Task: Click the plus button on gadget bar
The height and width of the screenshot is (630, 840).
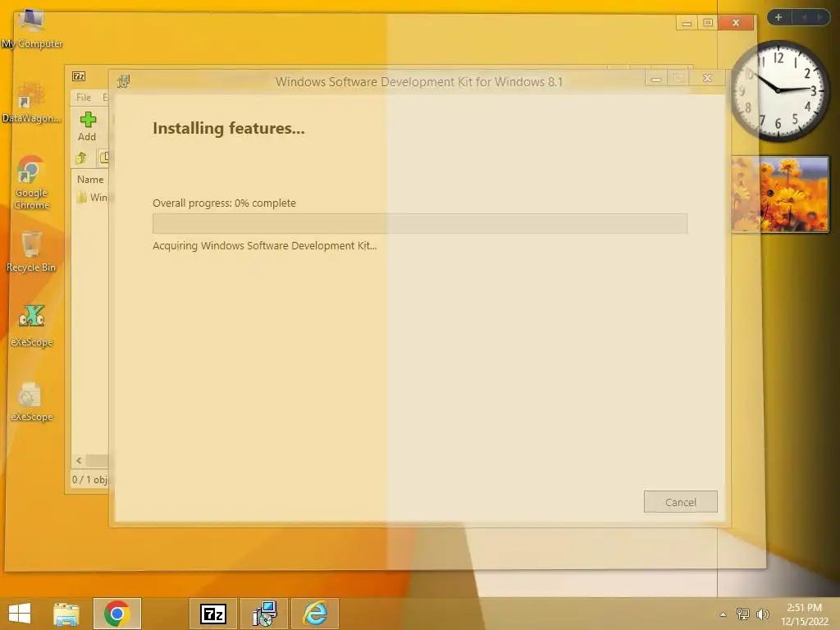Action: [778, 17]
